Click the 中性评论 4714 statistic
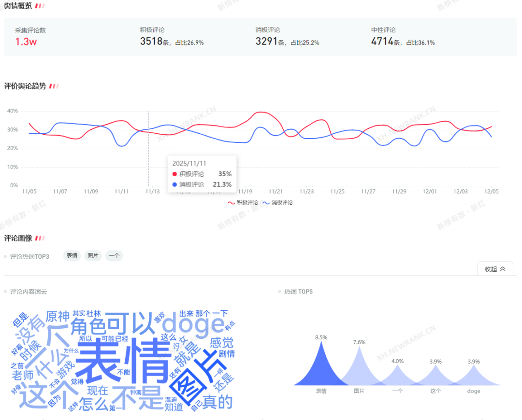Viewport: 522px width, 420px height. 382,42
